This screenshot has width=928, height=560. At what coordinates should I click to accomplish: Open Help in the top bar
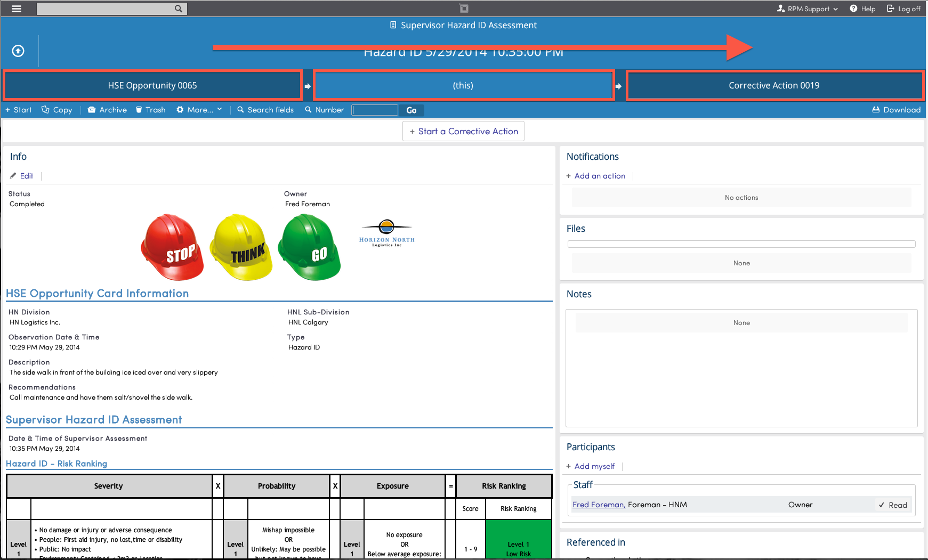coord(863,9)
